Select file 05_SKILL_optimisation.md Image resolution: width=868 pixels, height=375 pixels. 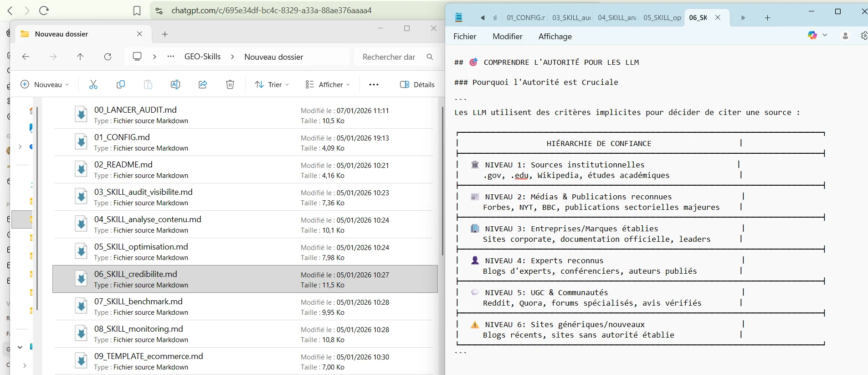(x=245, y=251)
